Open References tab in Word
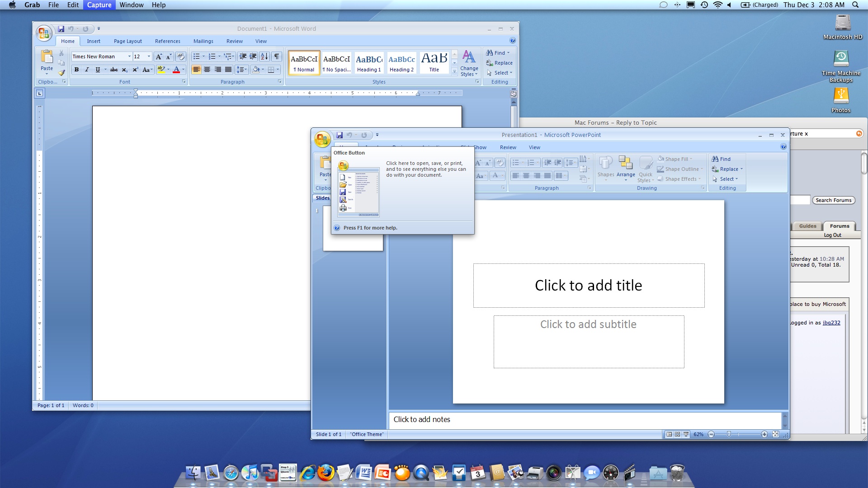 [x=167, y=41]
